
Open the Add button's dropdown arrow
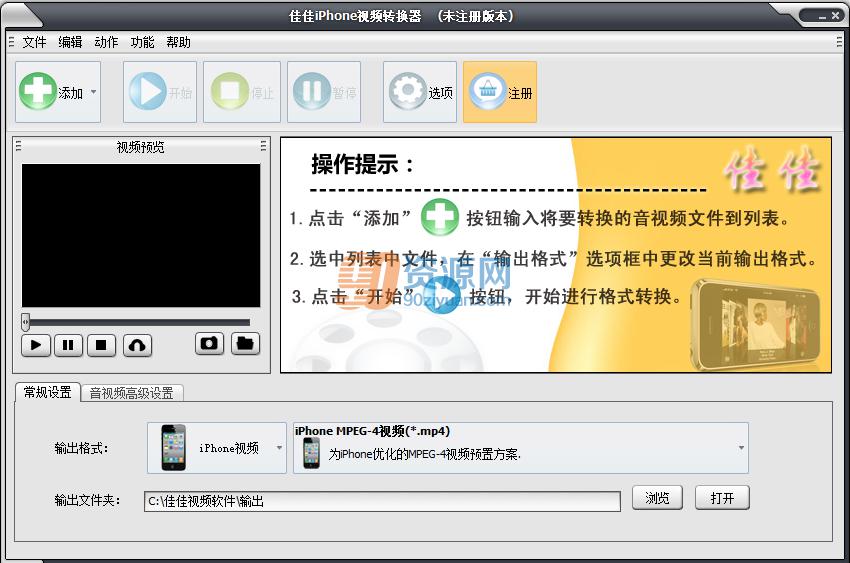pos(94,92)
